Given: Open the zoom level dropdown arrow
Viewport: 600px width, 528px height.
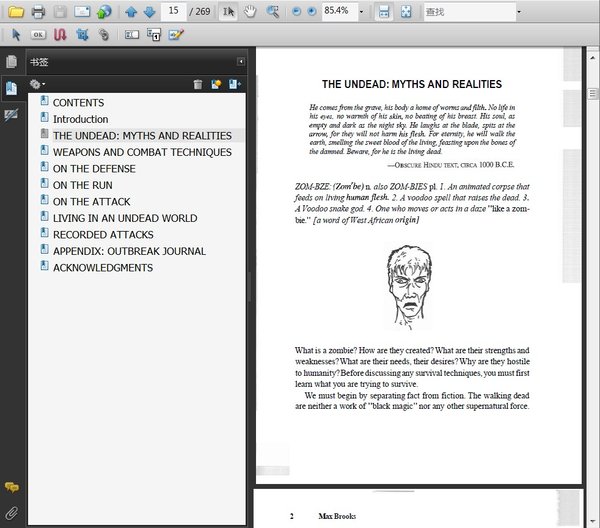Looking at the screenshot, I should (361, 12).
